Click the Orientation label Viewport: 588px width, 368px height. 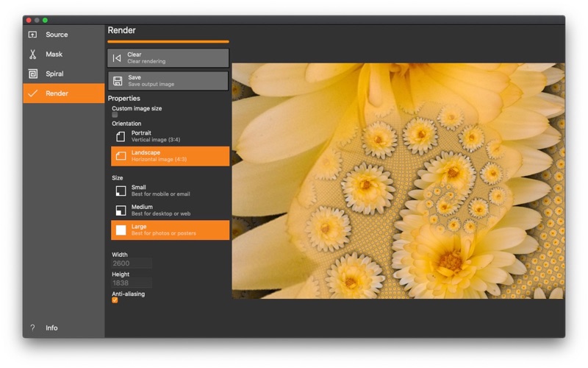click(x=126, y=124)
